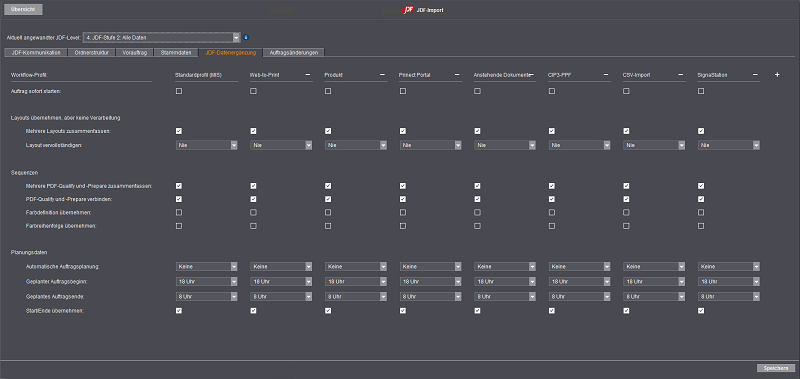Toggle Farbdefinition übernehmen for Web-to-Print
Viewport: 800px width, 379px height.
pyautogui.click(x=254, y=212)
